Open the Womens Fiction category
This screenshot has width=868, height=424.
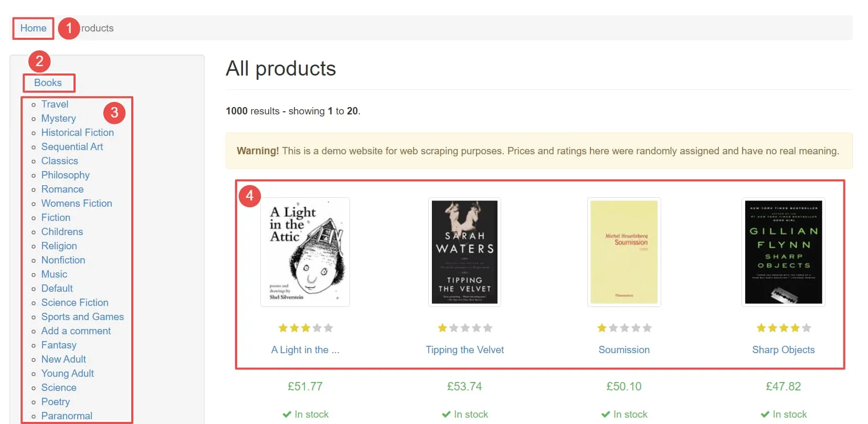[77, 204]
